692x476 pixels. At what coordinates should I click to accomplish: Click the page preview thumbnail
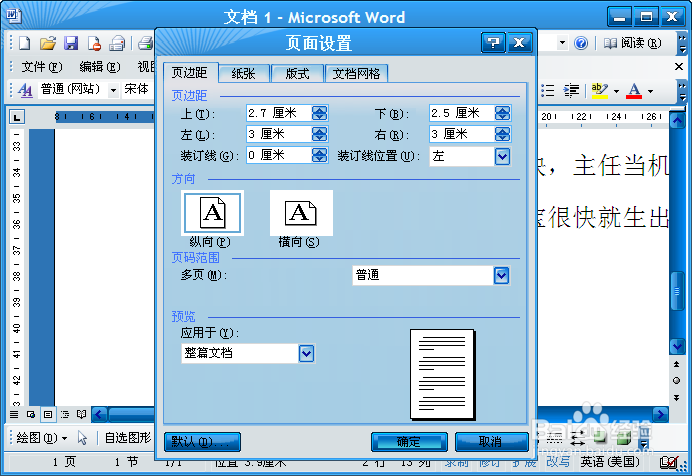click(x=442, y=374)
